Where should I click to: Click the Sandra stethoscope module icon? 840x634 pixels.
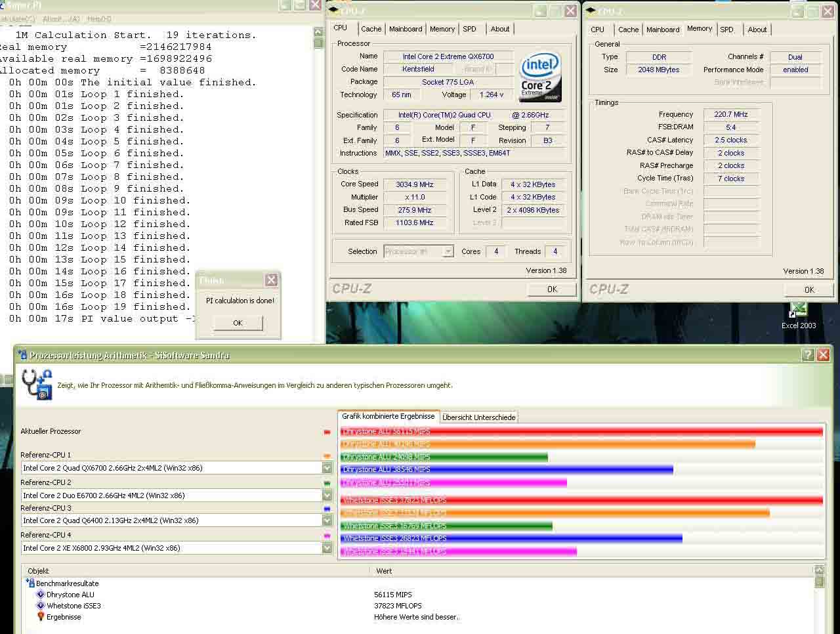point(37,385)
